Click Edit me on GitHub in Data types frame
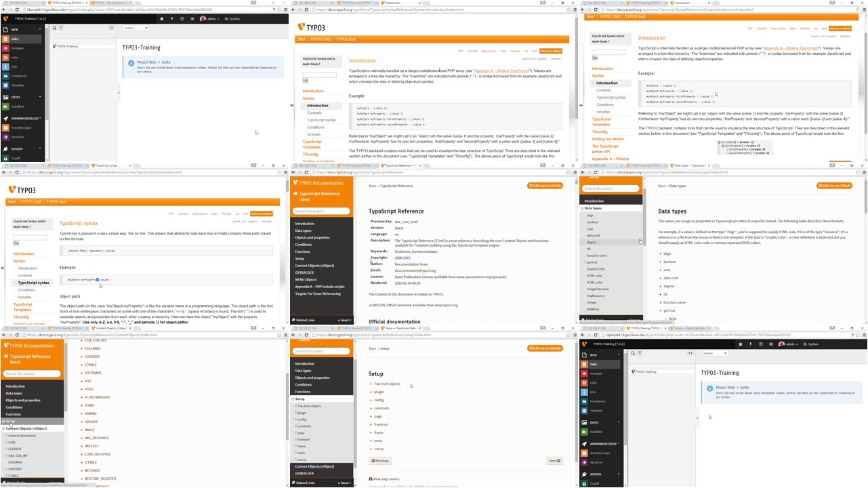This screenshot has width=868, height=488. coord(834,186)
